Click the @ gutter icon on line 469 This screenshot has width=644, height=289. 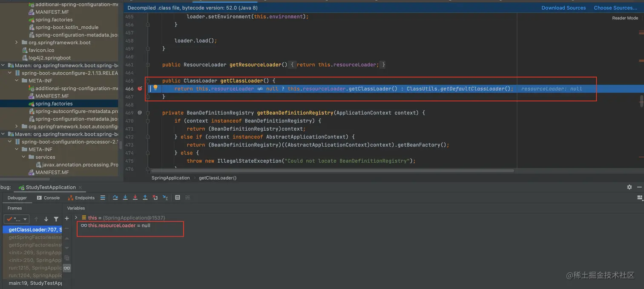coord(140,113)
